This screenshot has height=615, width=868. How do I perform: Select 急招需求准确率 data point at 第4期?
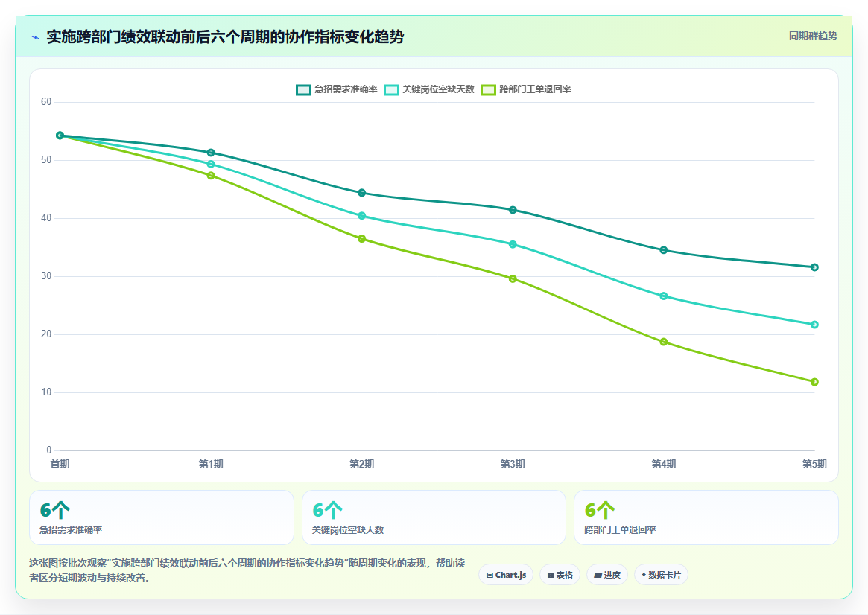click(x=664, y=250)
